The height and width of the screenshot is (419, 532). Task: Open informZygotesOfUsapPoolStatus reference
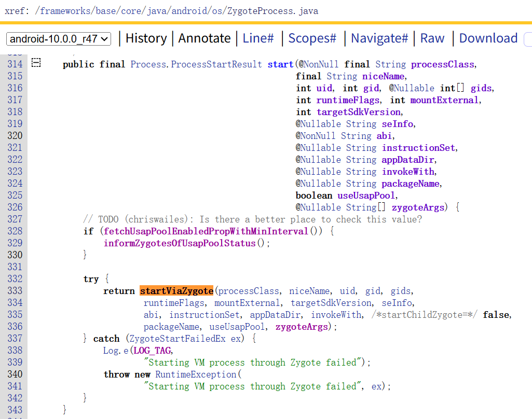[180, 243]
